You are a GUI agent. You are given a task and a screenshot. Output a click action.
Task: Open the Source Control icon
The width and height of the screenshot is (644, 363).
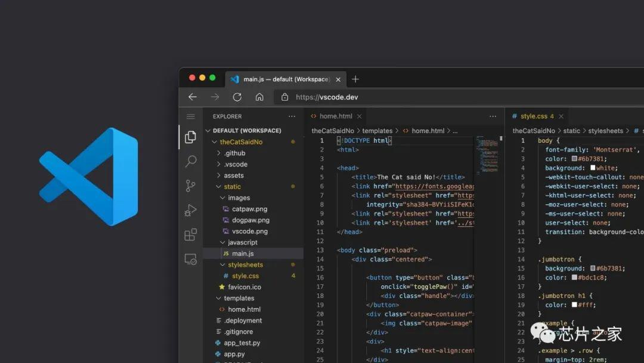click(x=190, y=186)
